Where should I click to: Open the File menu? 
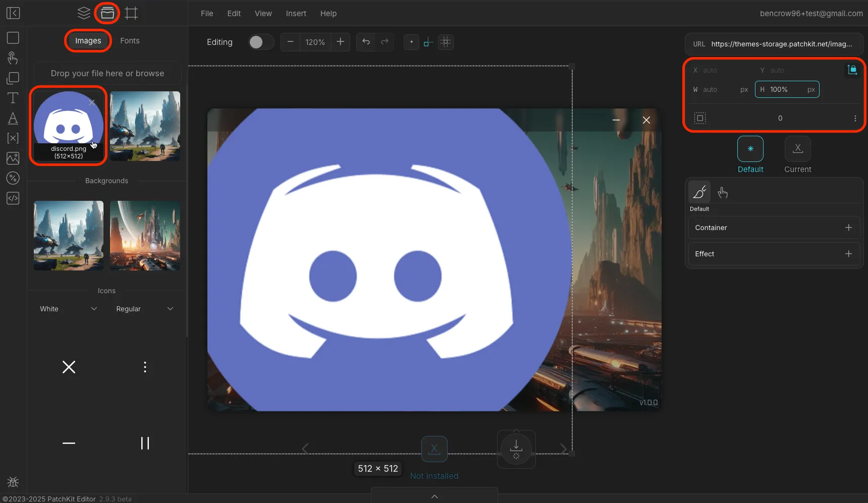click(207, 14)
